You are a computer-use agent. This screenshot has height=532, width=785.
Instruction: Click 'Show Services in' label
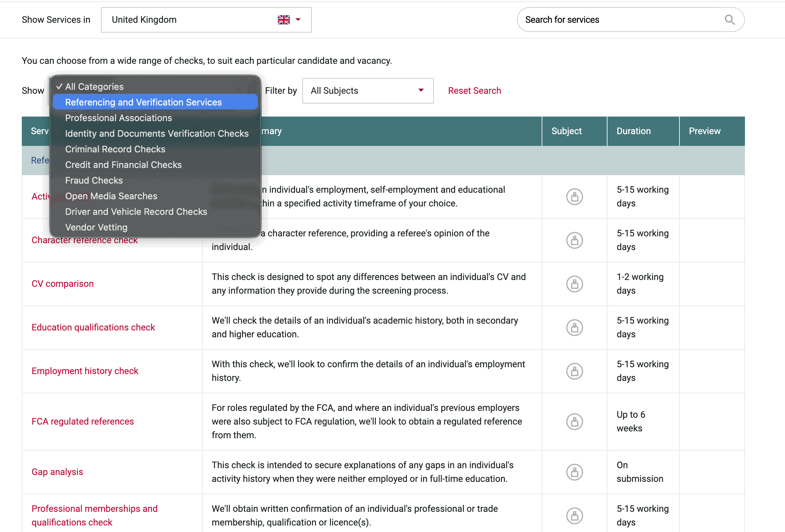coord(56,20)
